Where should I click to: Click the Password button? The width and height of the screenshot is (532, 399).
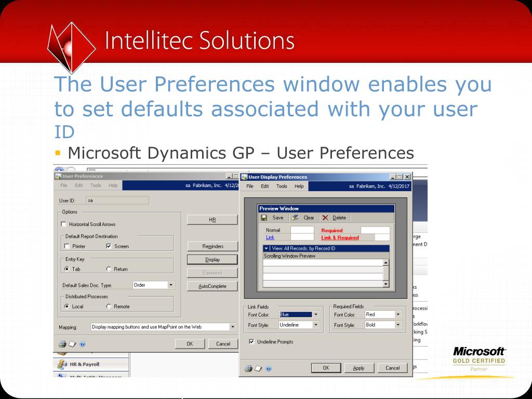(x=212, y=273)
